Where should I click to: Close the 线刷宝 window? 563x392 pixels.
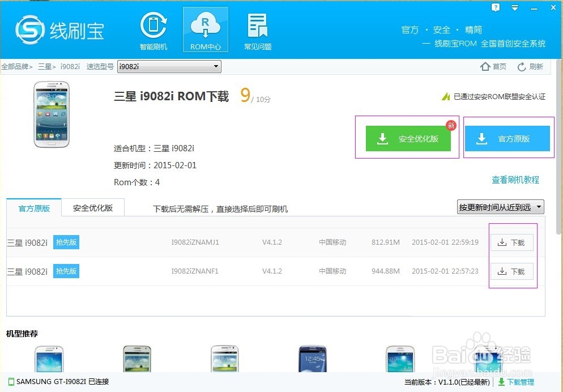pyautogui.click(x=553, y=7)
